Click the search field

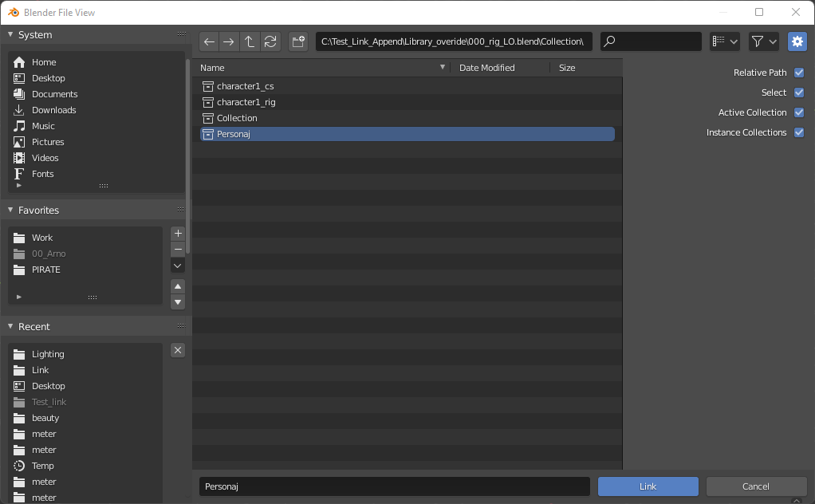(x=651, y=41)
